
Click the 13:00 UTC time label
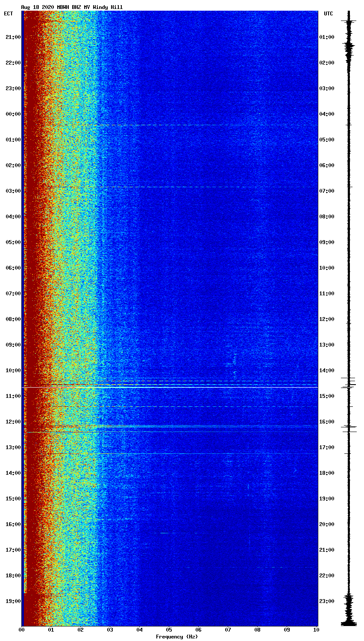[x=327, y=345]
